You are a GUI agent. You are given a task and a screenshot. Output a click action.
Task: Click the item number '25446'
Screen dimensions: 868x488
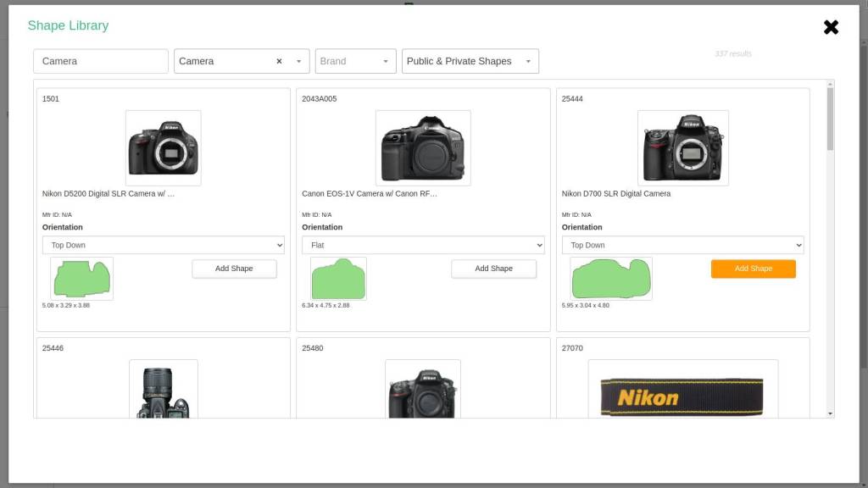[53, 348]
